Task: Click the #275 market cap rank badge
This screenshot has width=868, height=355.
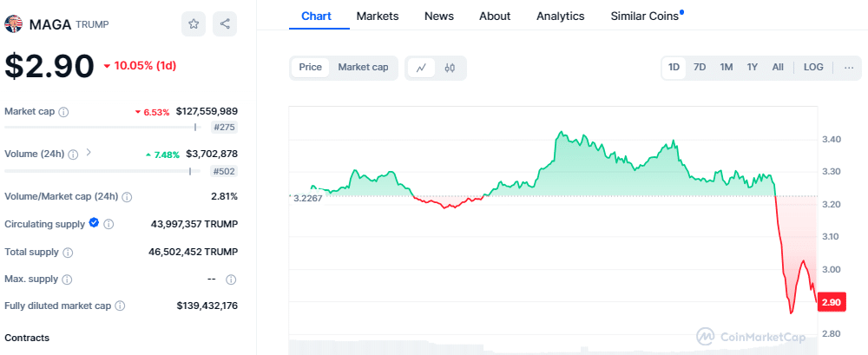Action: pos(224,128)
